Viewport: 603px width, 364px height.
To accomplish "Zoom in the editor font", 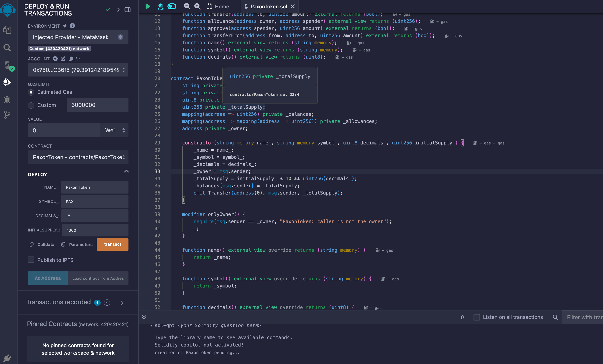I will pos(197,6).
